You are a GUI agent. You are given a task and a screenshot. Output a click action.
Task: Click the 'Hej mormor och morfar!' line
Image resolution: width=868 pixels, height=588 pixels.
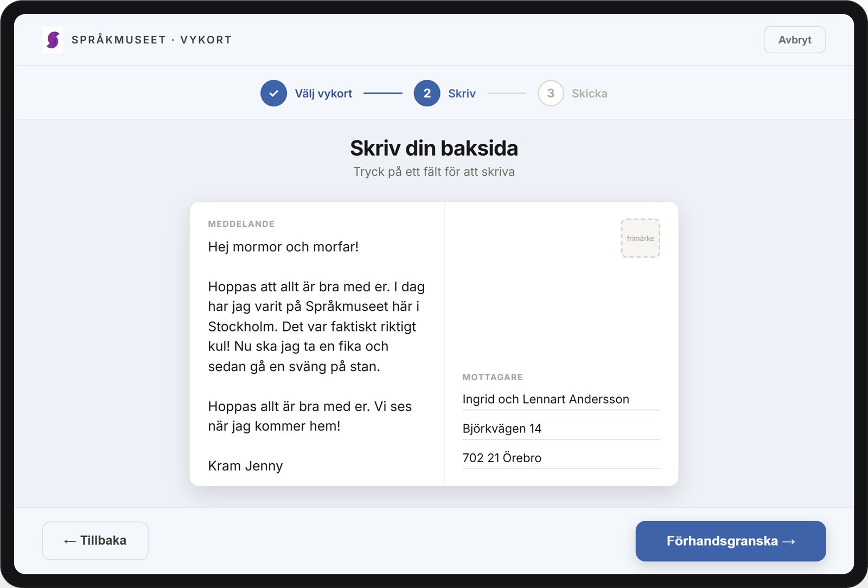[x=283, y=247]
